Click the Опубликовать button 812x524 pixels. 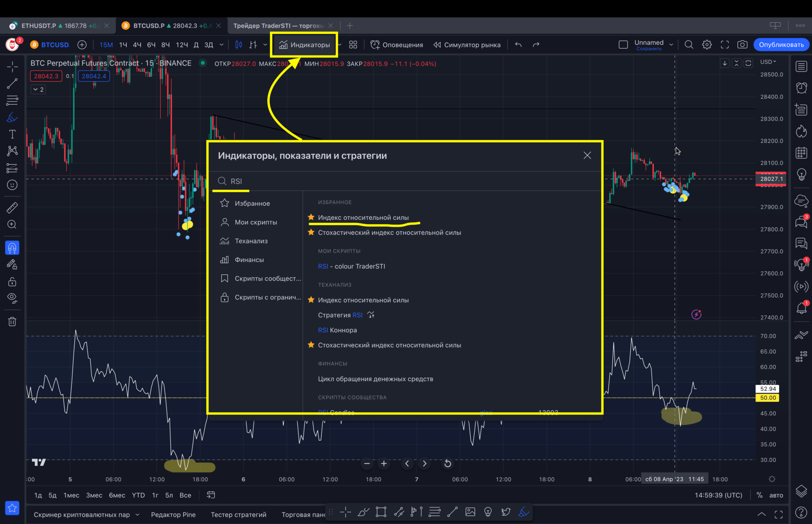point(781,45)
